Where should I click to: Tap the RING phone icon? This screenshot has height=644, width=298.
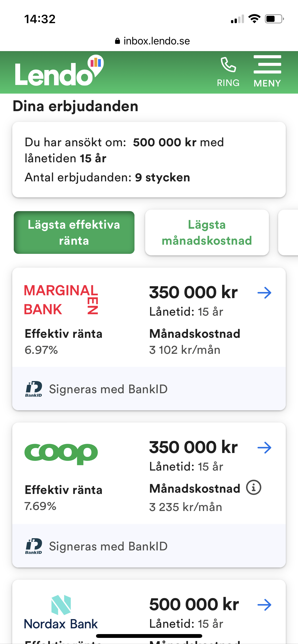click(x=228, y=71)
